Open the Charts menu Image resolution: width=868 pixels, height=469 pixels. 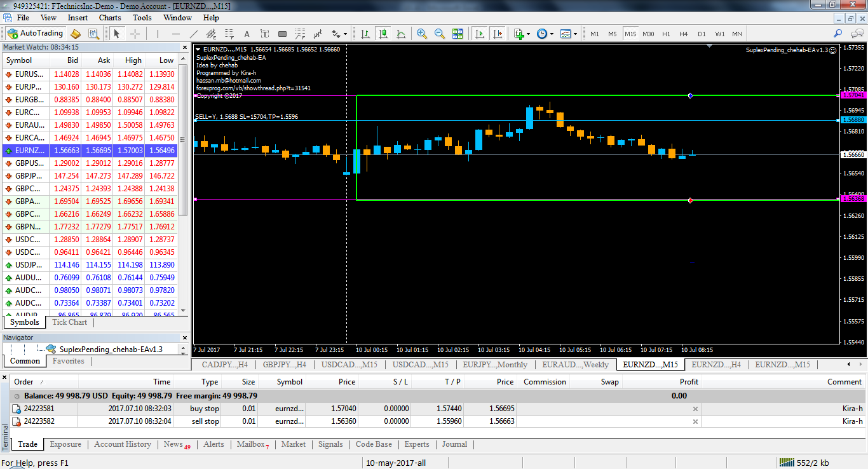click(x=110, y=18)
